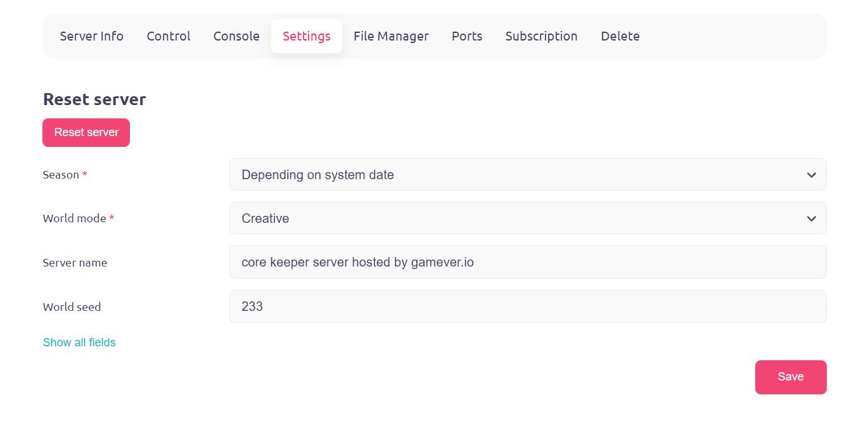Expand the Season selector chevron
This screenshot has height=421, width=868.
(x=811, y=174)
